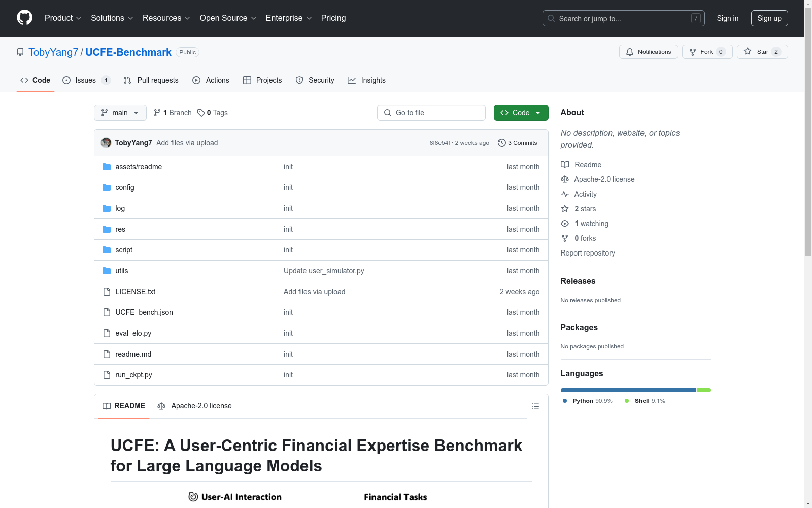Click the assets/readme folder icon
This screenshot has width=812, height=508.
click(107, 167)
